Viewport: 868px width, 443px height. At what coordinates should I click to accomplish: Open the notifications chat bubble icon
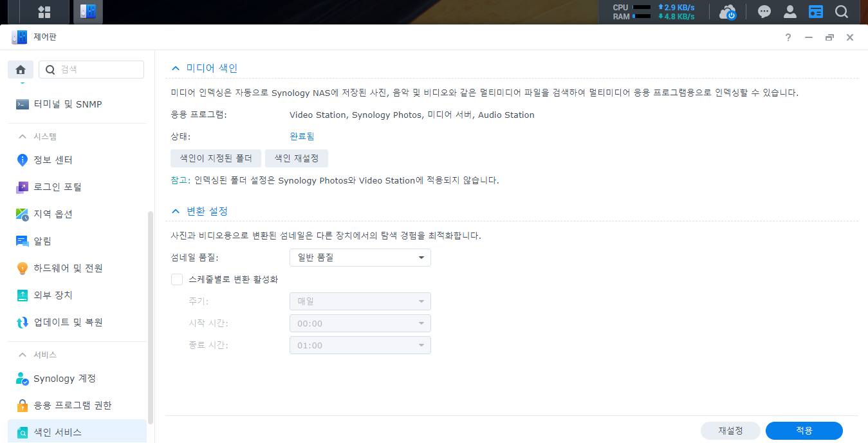pos(764,12)
